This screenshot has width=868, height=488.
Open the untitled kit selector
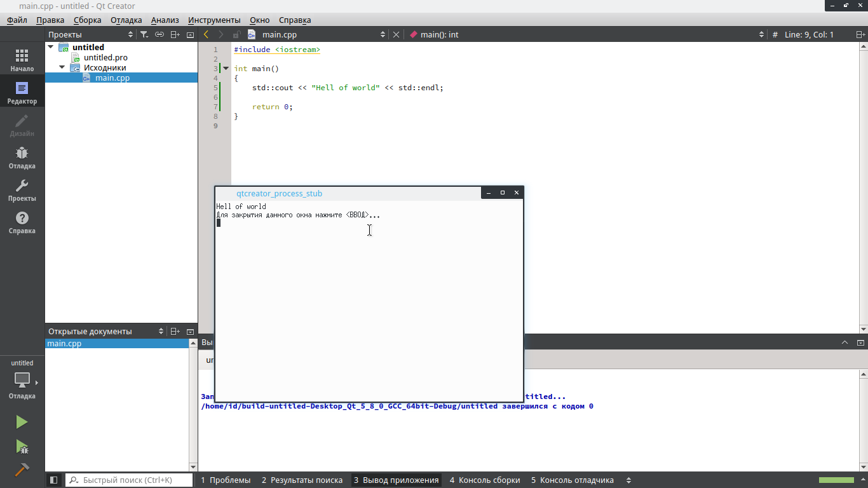[22, 380]
